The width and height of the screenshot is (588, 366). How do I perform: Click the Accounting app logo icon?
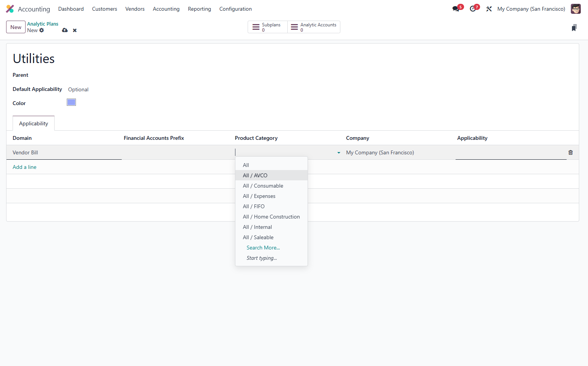point(10,9)
